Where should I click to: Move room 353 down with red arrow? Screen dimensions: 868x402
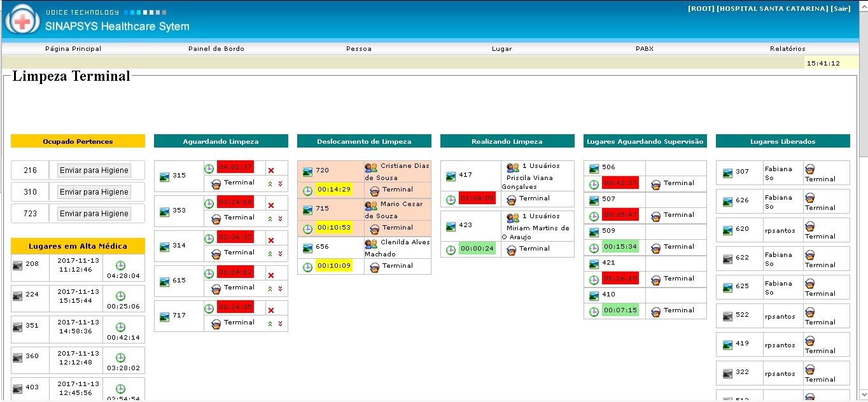click(280, 219)
